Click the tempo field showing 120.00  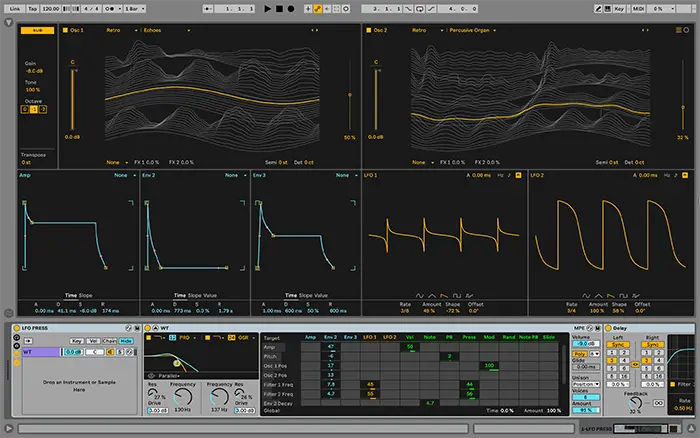(x=50, y=8)
